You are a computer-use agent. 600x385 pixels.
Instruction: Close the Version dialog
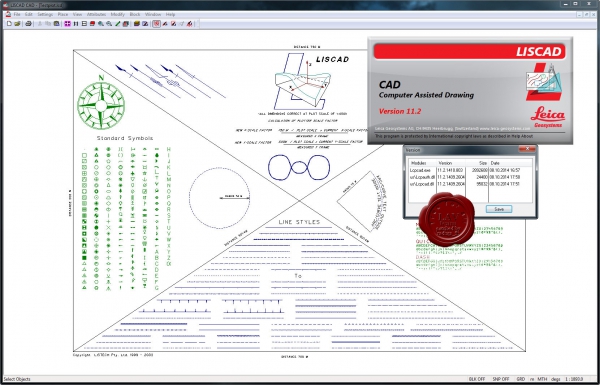pos(527,149)
